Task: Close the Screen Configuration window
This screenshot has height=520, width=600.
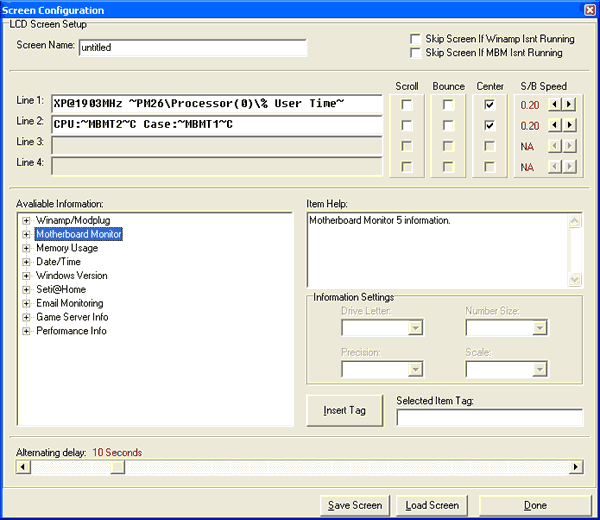Action: pyautogui.click(x=590, y=10)
